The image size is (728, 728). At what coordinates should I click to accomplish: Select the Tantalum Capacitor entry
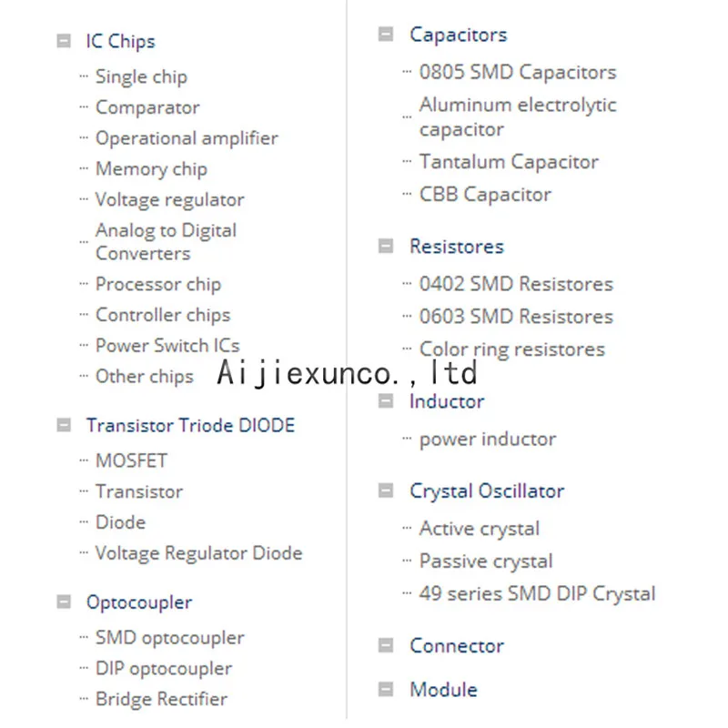click(x=509, y=162)
